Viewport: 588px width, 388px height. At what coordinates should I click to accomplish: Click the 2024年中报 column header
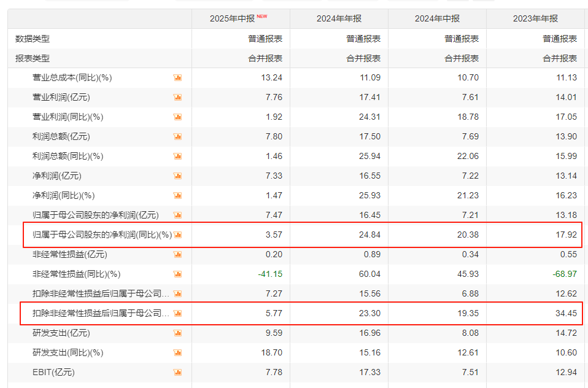coord(437,19)
